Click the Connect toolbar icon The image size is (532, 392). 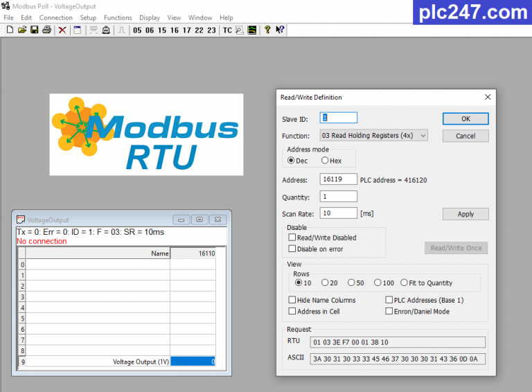coord(94,30)
